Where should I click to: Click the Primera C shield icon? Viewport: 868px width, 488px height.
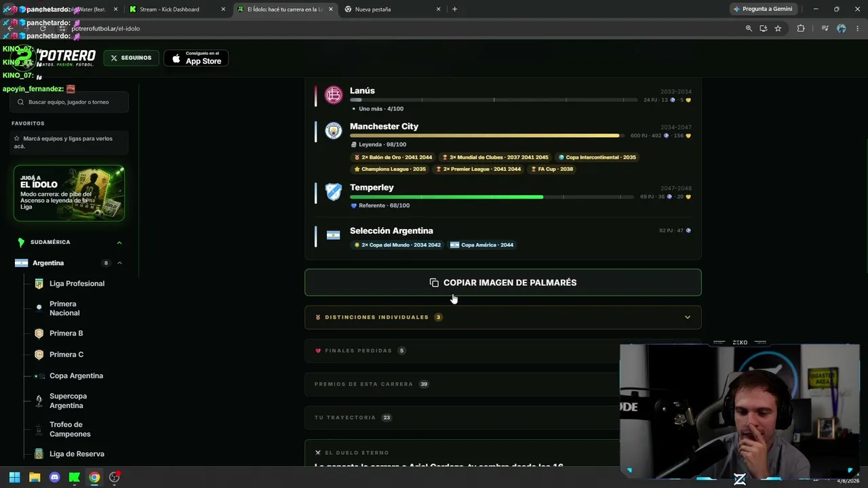point(39,354)
